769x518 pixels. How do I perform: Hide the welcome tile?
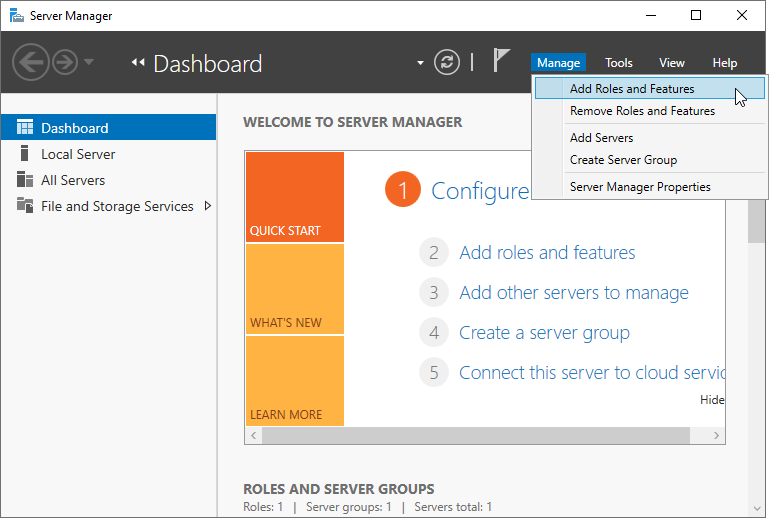712,400
